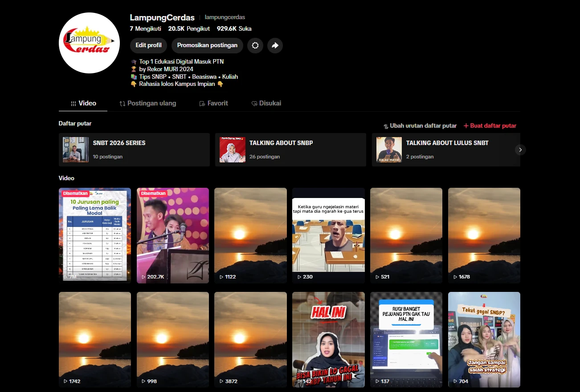Click the SNBT 2026 SERIES playlist thumbnail
This screenshot has width=580, height=392.
tap(76, 150)
